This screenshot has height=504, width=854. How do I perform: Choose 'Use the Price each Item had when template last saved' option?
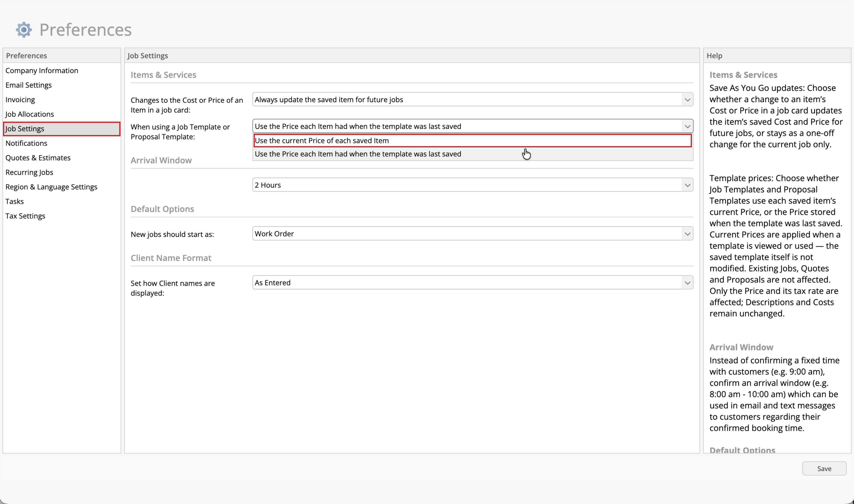coord(473,154)
